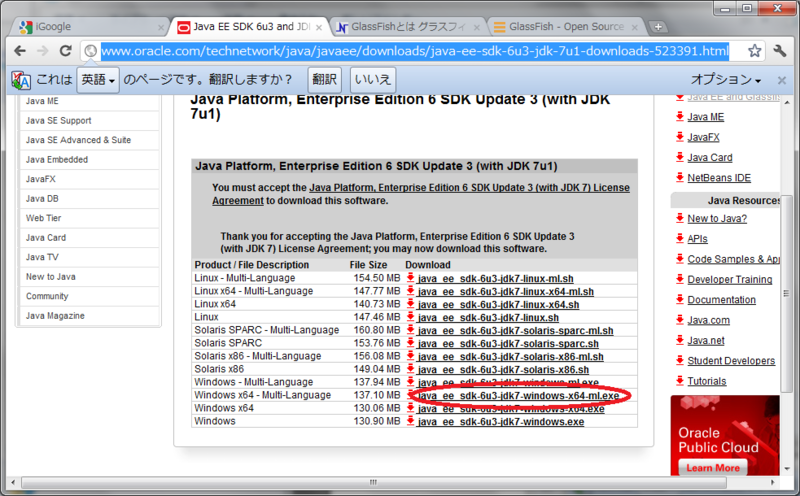Image resolution: width=800 pixels, height=496 pixels.
Task: Close the GlassFish - Open Source tab
Action: pos(635,28)
